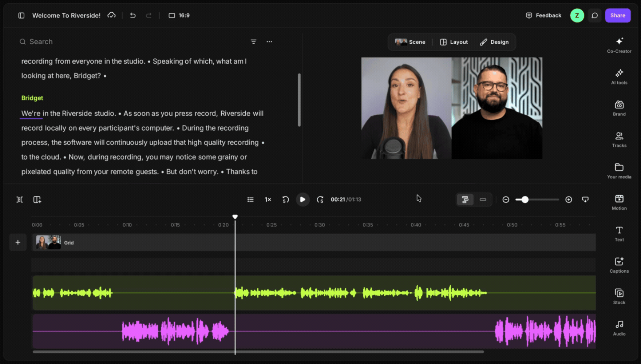This screenshot has width=641, height=364.
Task: Open AI tools in sidebar
Action: [619, 76]
